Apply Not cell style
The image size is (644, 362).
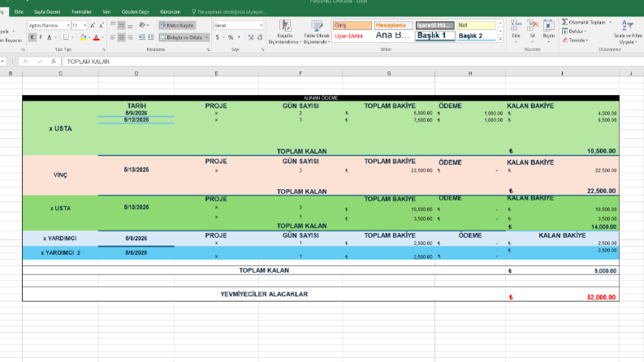(x=476, y=25)
